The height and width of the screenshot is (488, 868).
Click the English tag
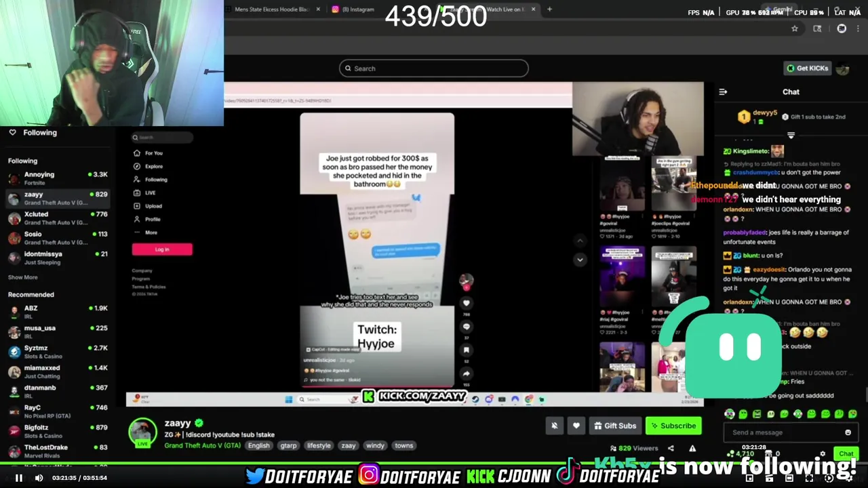pyautogui.click(x=258, y=445)
